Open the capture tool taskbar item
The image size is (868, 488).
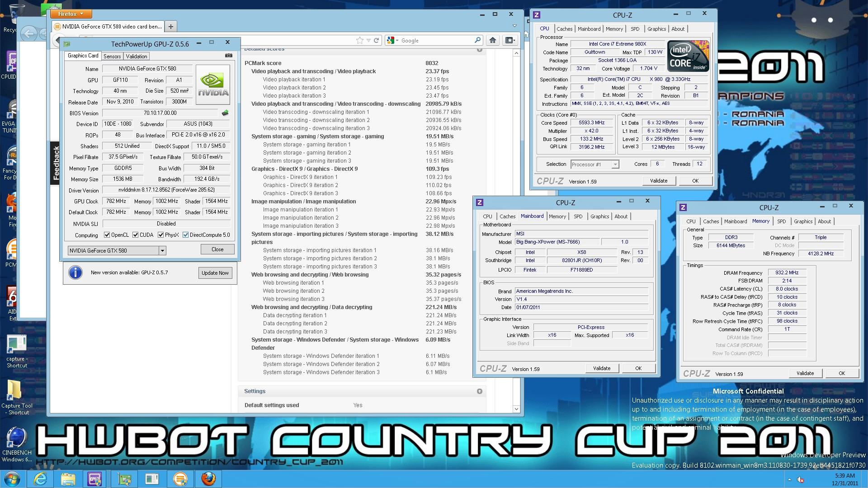pyautogui.click(x=152, y=479)
